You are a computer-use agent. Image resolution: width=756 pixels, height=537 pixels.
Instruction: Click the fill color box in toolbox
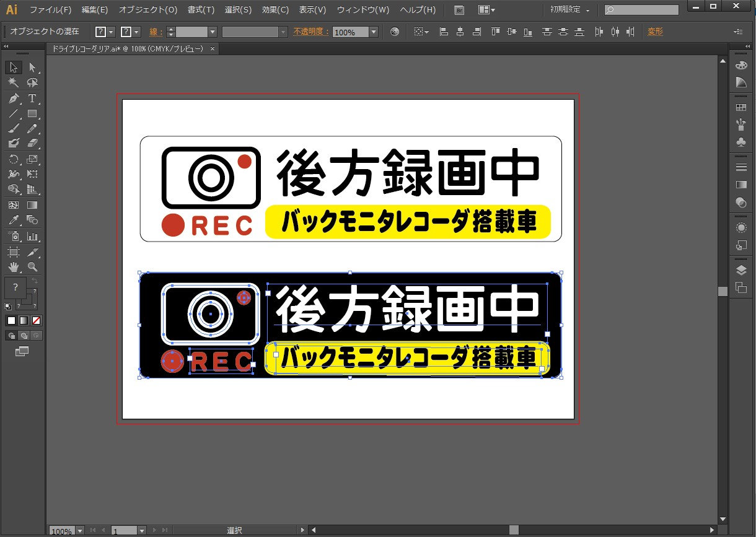coord(15,288)
